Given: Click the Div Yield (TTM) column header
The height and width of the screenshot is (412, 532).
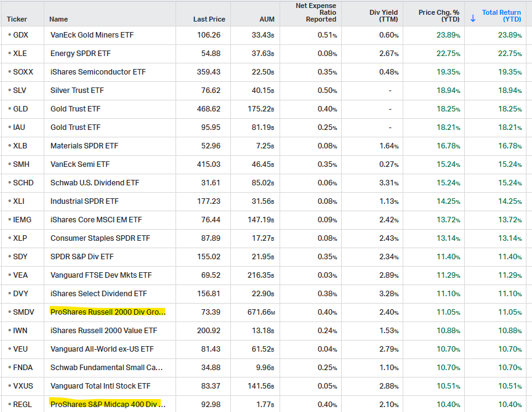Looking at the screenshot, I should click(384, 15).
